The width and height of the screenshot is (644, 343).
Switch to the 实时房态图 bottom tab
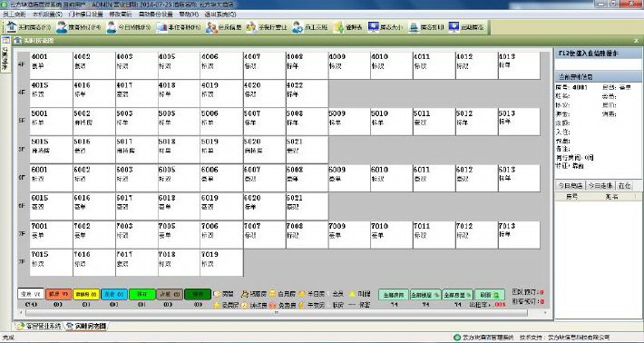pyautogui.click(x=86, y=326)
